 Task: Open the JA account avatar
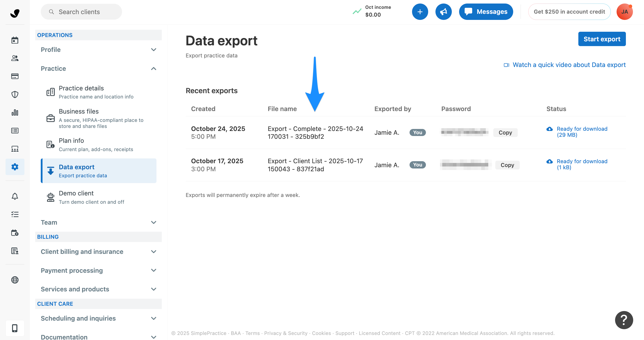click(x=625, y=12)
